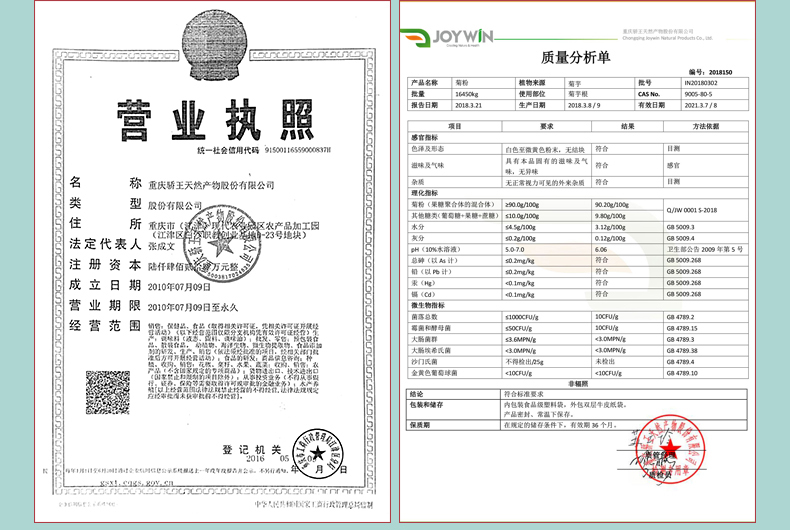The image size is (790, 530).
Task: Click the shelf life text 有效期 36 个月
Action: pyautogui.click(x=592, y=425)
